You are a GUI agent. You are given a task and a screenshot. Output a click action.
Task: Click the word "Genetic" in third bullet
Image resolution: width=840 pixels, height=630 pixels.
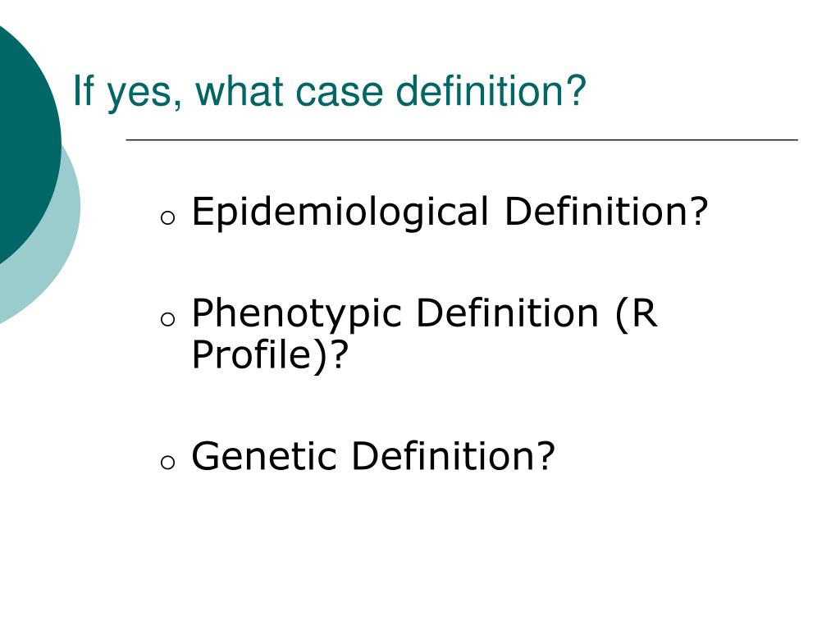click(264, 456)
